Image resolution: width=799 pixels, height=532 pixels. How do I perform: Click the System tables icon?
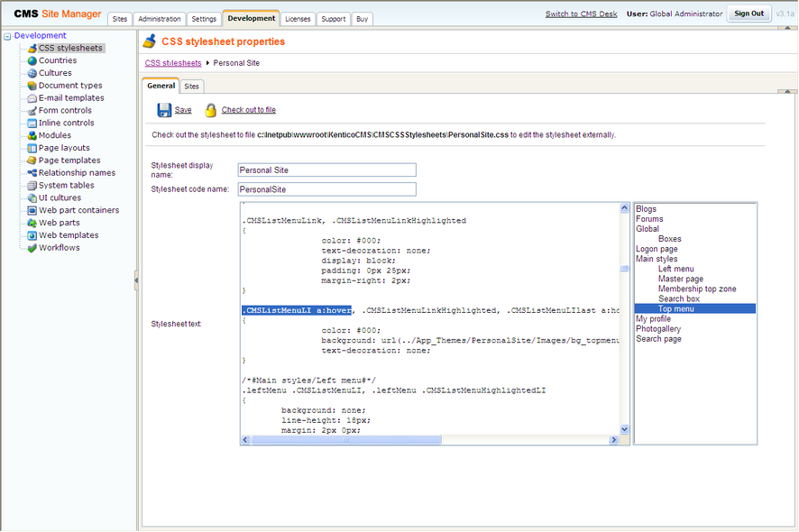pos(32,186)
